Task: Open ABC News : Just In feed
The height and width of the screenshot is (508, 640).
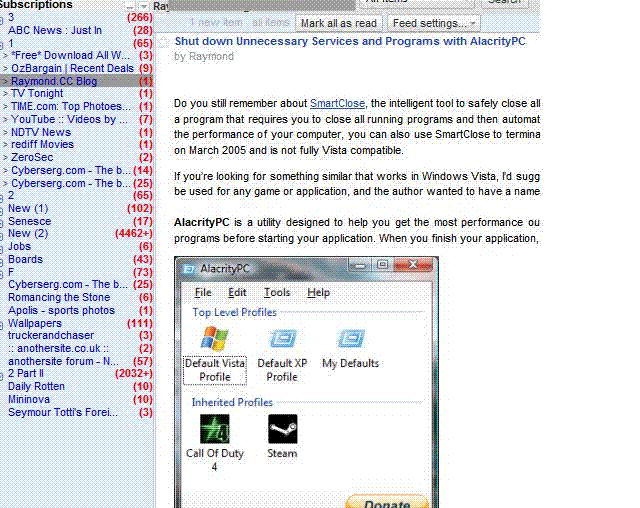Action: click(55, 30)
